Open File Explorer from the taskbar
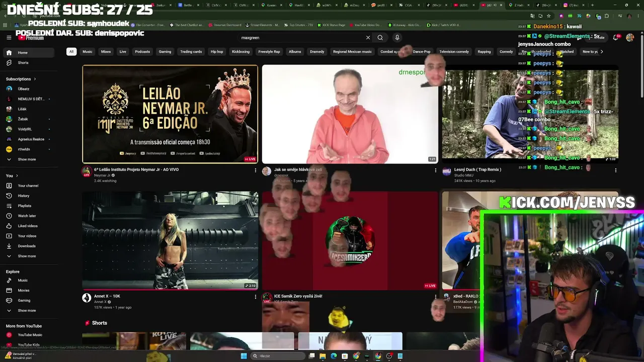Image resolution: width=644 pixels, height=362 pixels. click(x=323, y=356)
